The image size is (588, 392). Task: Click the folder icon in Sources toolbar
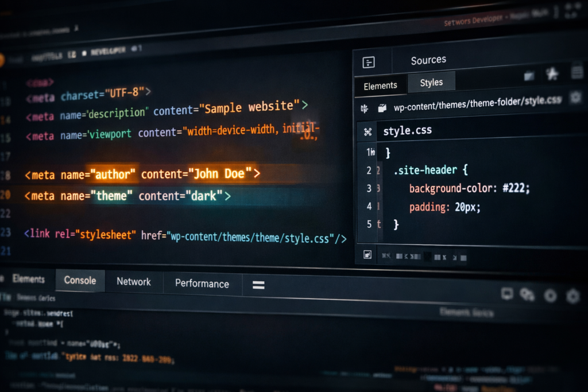[529, 76]
